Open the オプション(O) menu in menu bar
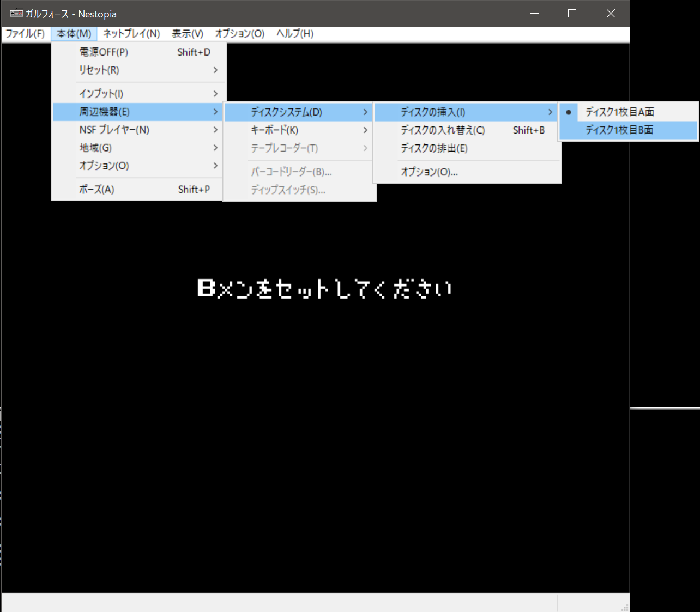 [240, 34]
